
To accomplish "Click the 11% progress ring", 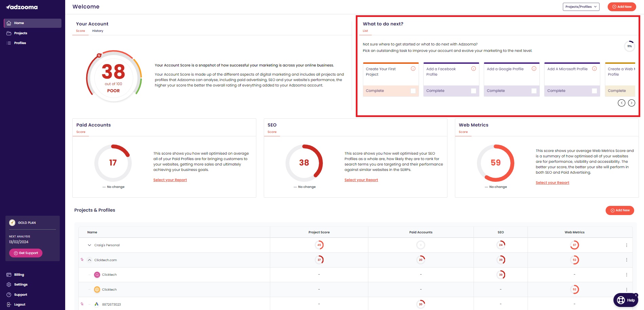I will [x=629, y=46].
